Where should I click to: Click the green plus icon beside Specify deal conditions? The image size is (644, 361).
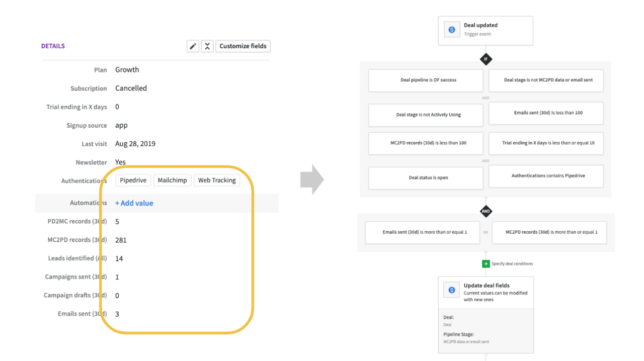(x=485, y=263)
